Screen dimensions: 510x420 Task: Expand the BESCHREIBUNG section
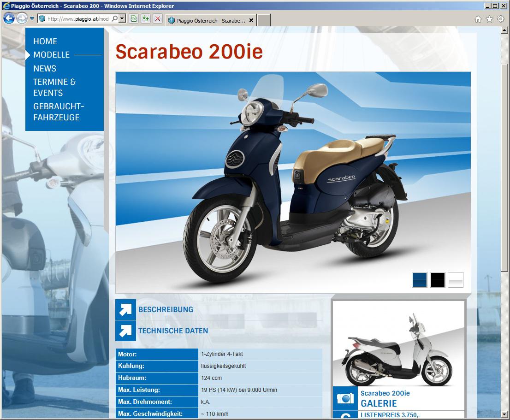166,309
